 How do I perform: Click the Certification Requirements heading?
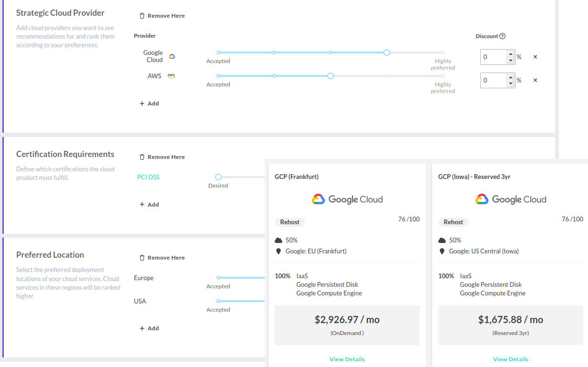click(65, 154)
